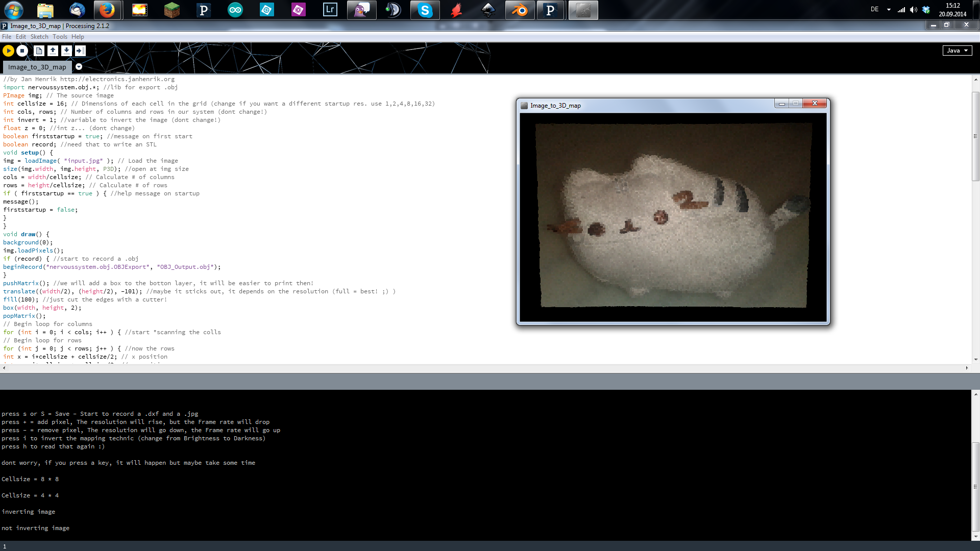Open TeamSpeak from the taskbar
The height and width of the screenshot is (551, 980).
pos(394,10)
